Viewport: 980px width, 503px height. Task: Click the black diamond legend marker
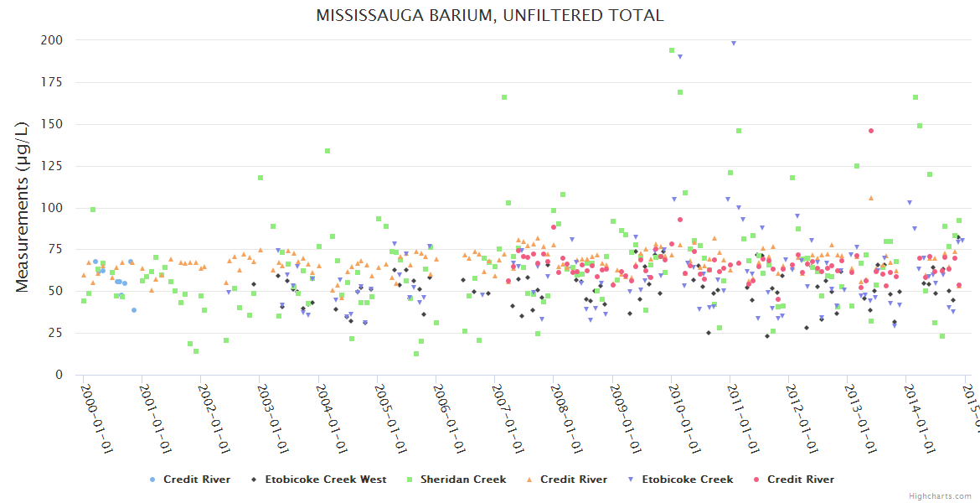[254, 480]
